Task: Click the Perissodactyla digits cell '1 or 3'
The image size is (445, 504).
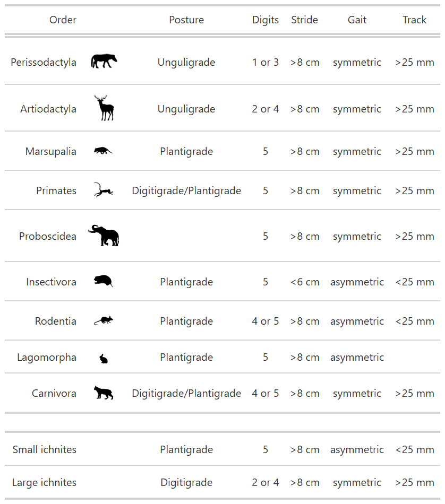Action: 266,63
